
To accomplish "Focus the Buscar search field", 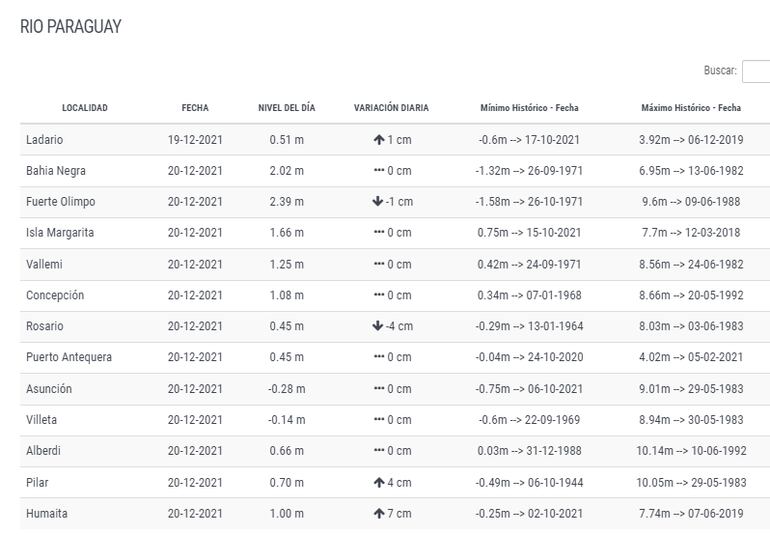I will point(756,71).
